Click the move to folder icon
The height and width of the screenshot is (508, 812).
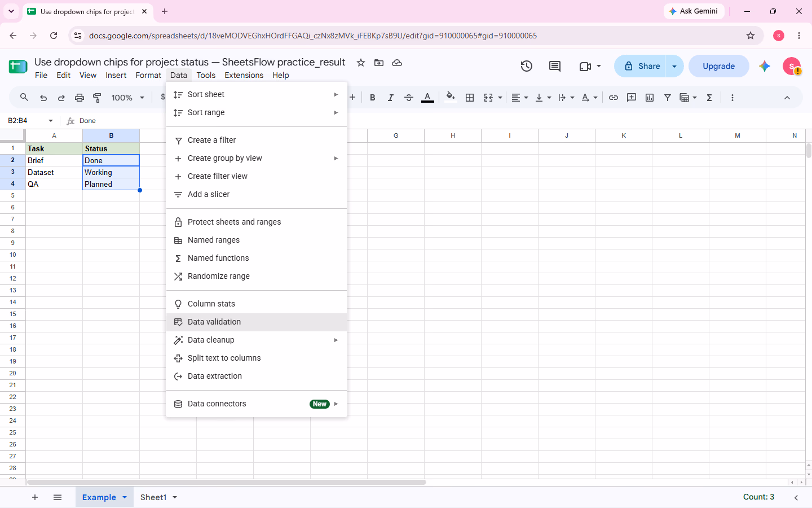click(379, 63)
